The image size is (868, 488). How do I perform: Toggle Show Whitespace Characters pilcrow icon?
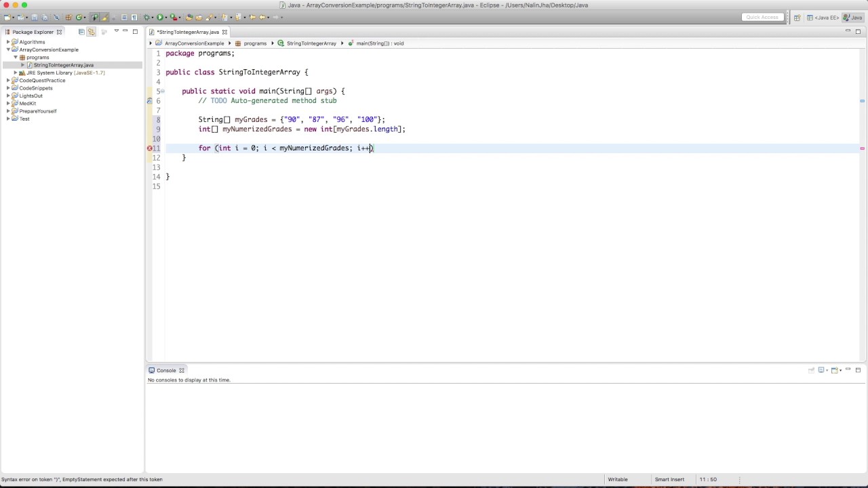134,17
